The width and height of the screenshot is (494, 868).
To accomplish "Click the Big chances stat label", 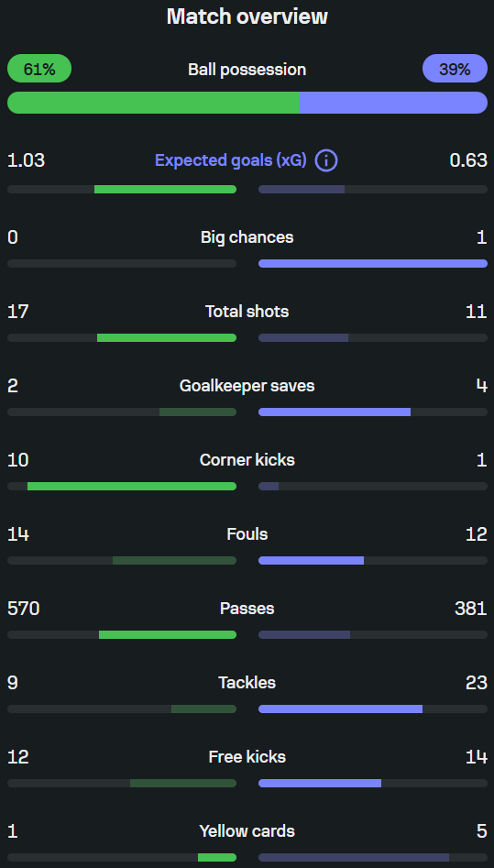I will [x=247, y=237].
